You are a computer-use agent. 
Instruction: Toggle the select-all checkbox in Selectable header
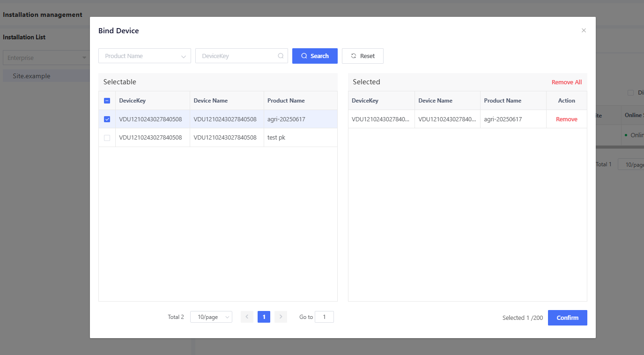pyautogui.click(x=107, y=101)
